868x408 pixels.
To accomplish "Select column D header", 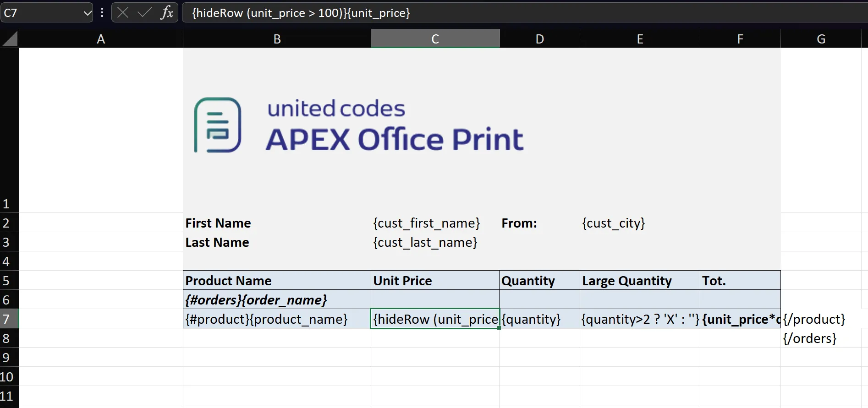I will point(539,39).
